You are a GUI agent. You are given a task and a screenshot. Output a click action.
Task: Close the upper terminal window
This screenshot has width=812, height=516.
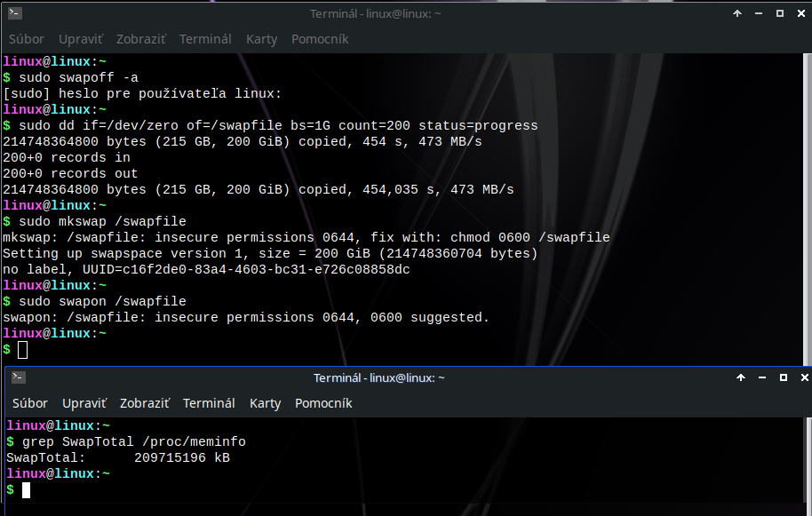point(800,13)
